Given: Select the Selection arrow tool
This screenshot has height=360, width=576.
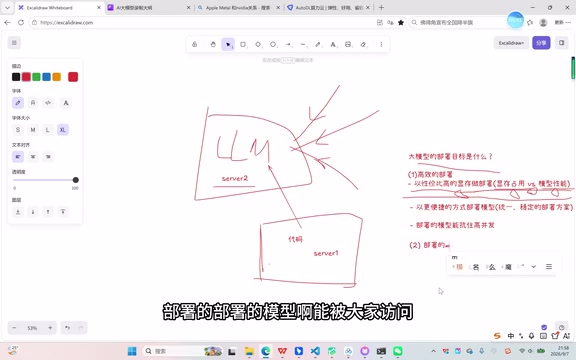Looking at the screenshot, I should tap(228, 44).
